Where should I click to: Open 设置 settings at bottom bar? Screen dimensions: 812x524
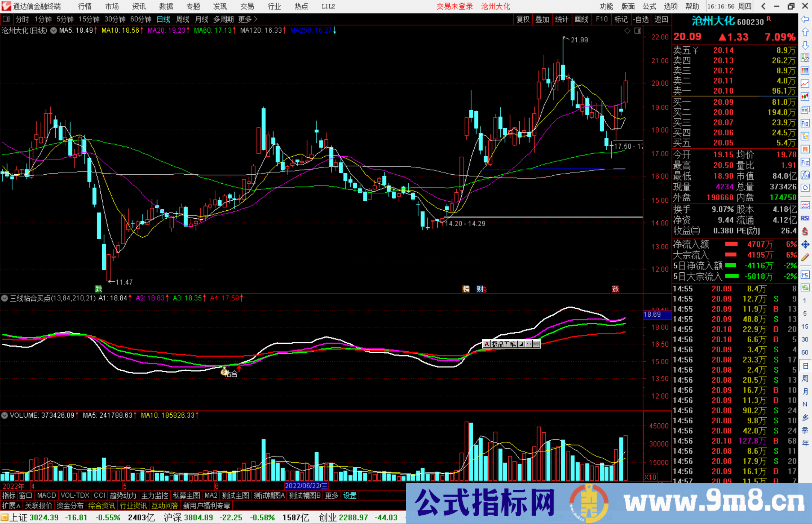pos(350,495)
